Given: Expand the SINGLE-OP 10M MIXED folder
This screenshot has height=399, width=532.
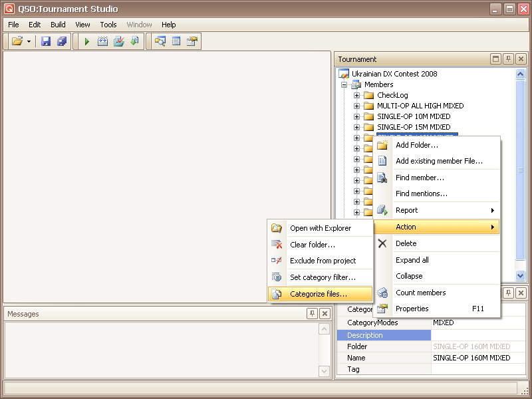Looking at the screenshot, I should point(357,116).
